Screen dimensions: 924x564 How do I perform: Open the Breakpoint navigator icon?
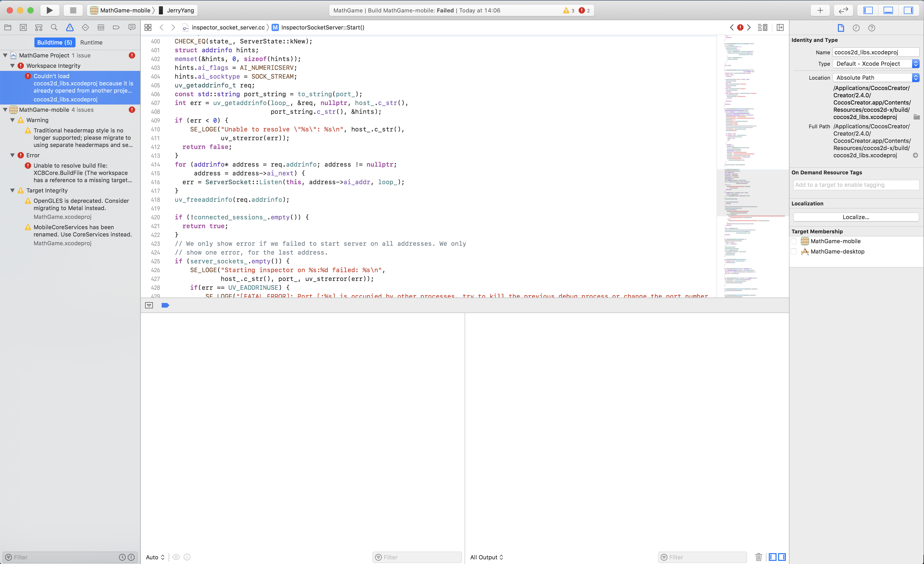pos(116,27)
